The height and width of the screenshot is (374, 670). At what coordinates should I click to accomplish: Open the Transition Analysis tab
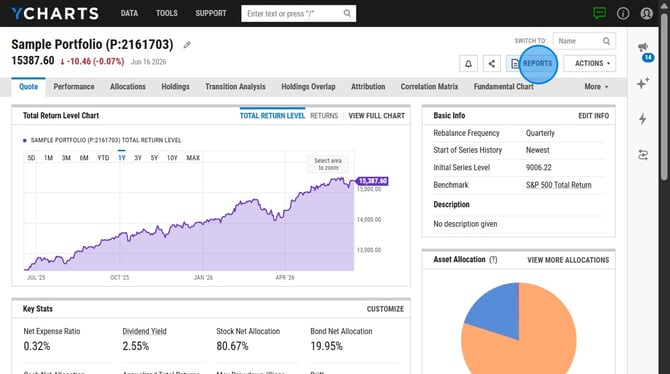235,87
